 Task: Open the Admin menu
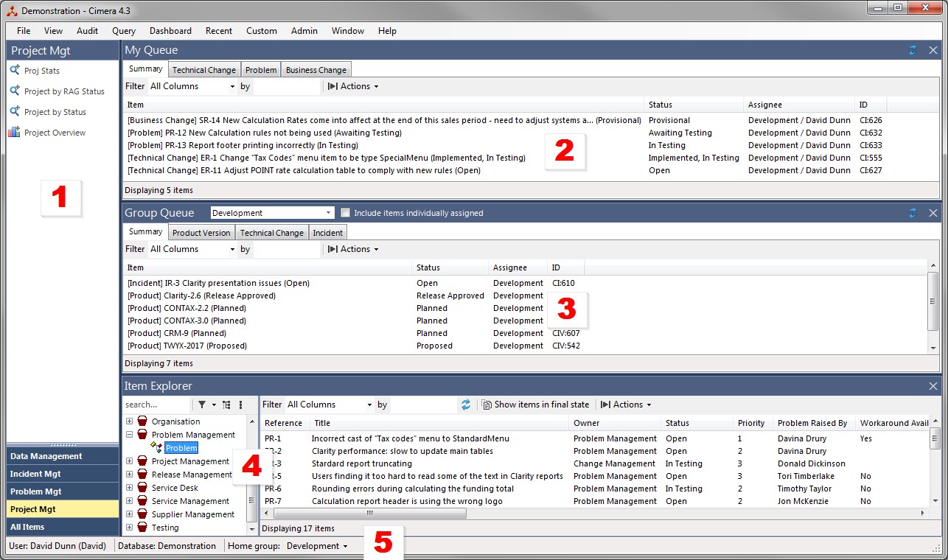304,31
